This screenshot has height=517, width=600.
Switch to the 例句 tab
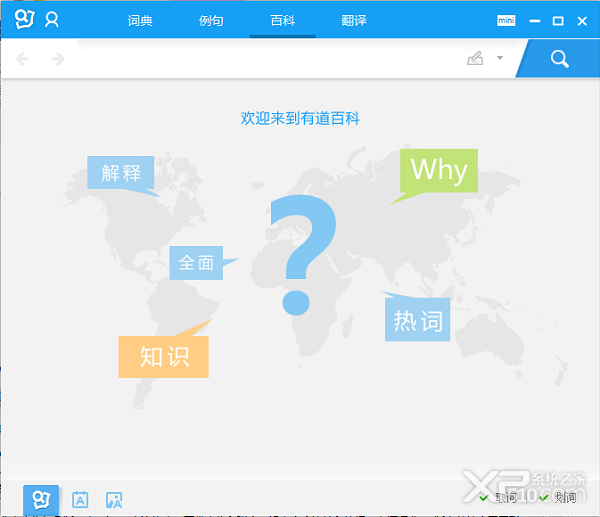(x=211, y=20)
